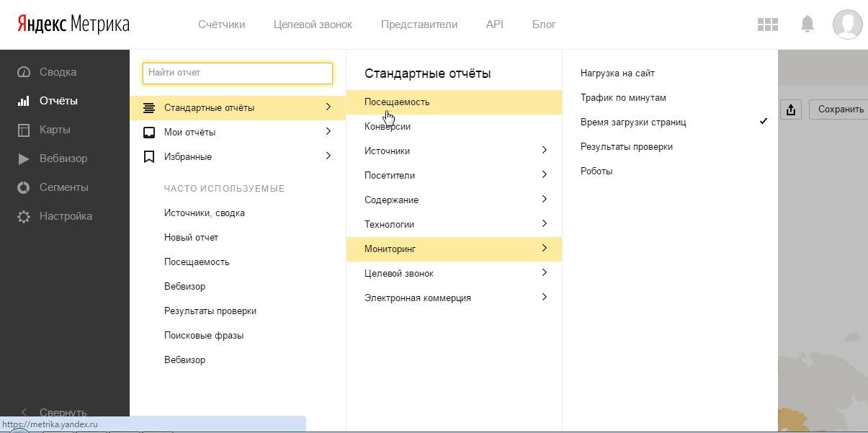This screenshot has width=868, height=433.
Task: Expand the Технологии submenu arrow
Action: coord(545,224)
